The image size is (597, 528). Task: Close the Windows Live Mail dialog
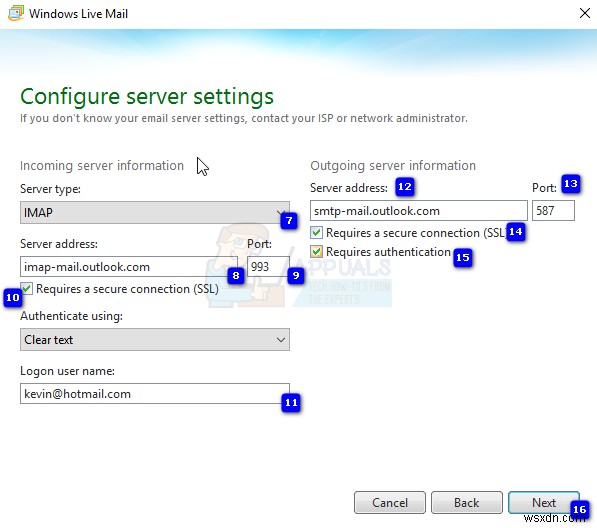tap(584, 13)
